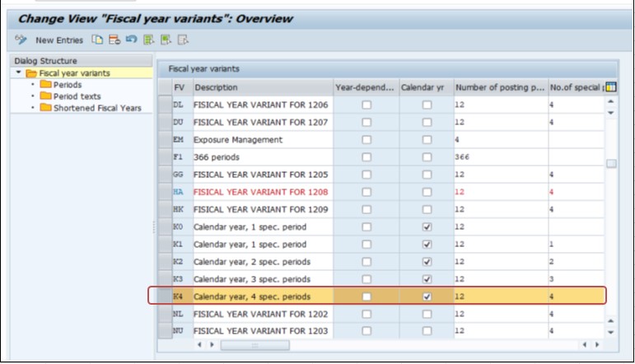Select row F1 using its row selector
Screen dimensions: 635x364
(x=165, y=157)
